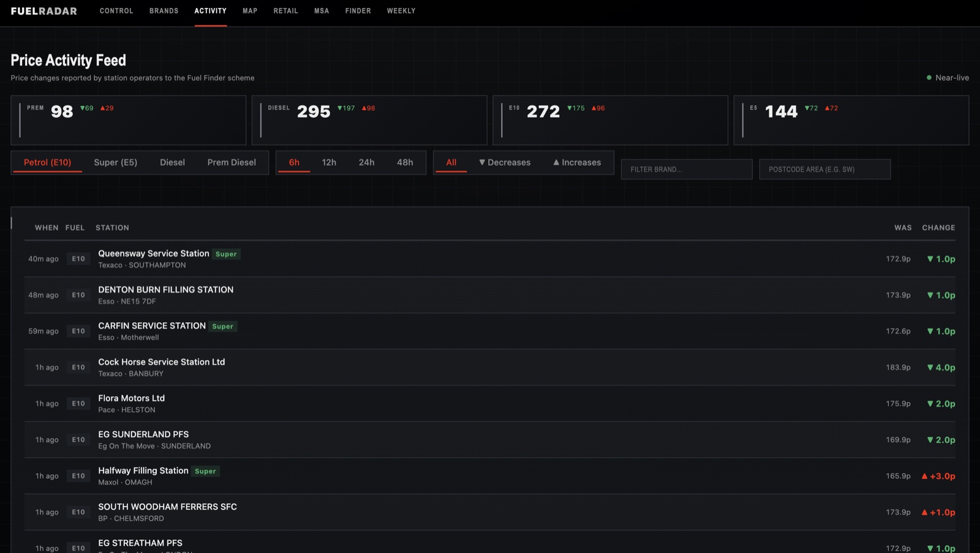Click the DIESEL 295 summary card

click(x=369, y=120)
